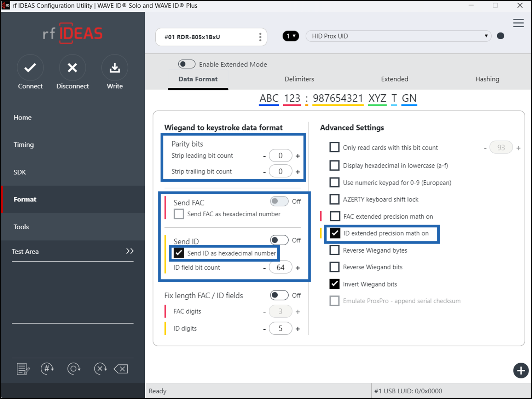Check AZERTY keyboard shift lock
532x399 pixels.
[x=334, y=199]
